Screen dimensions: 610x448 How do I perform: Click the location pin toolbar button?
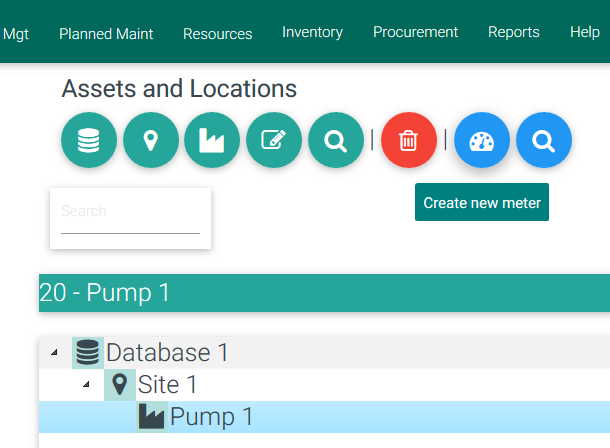point(151,140)
